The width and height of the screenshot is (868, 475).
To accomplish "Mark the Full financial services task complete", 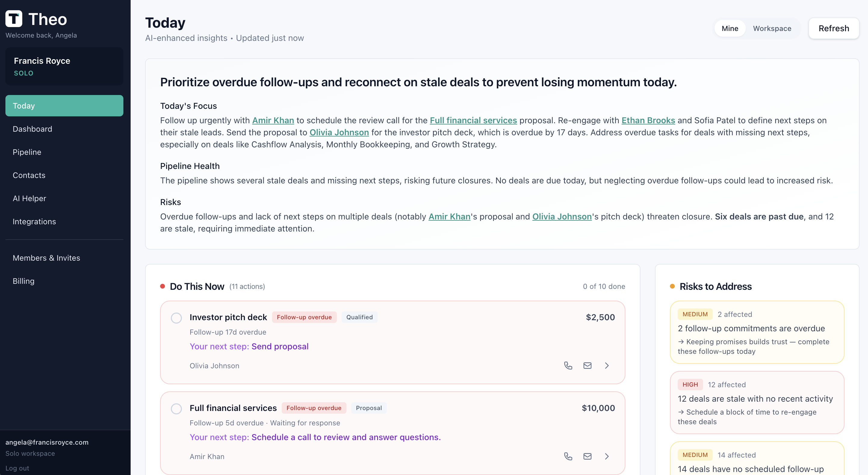I will [177, 409].
